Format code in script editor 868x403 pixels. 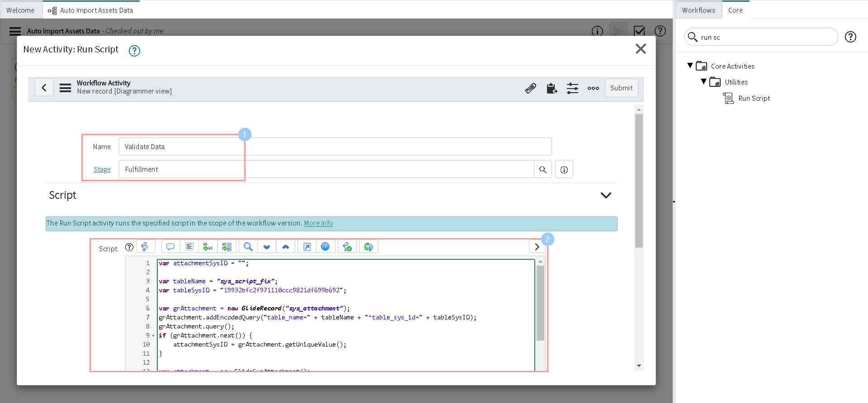(x=189, y=247)
